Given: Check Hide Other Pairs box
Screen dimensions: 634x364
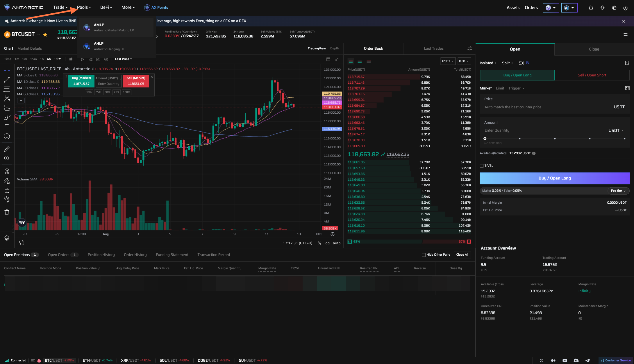Looking at the screenshot, I should click(424, 255).
